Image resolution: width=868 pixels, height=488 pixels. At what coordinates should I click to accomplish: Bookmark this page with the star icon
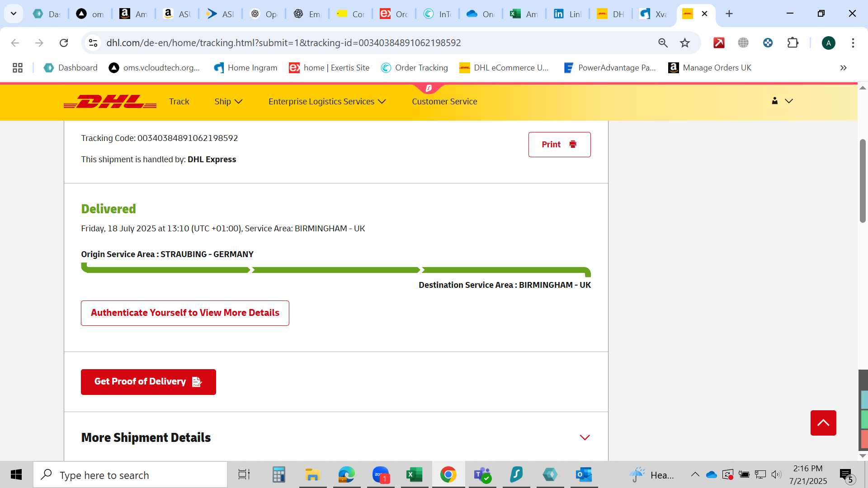pyautogui.click(x=685, y=43)
